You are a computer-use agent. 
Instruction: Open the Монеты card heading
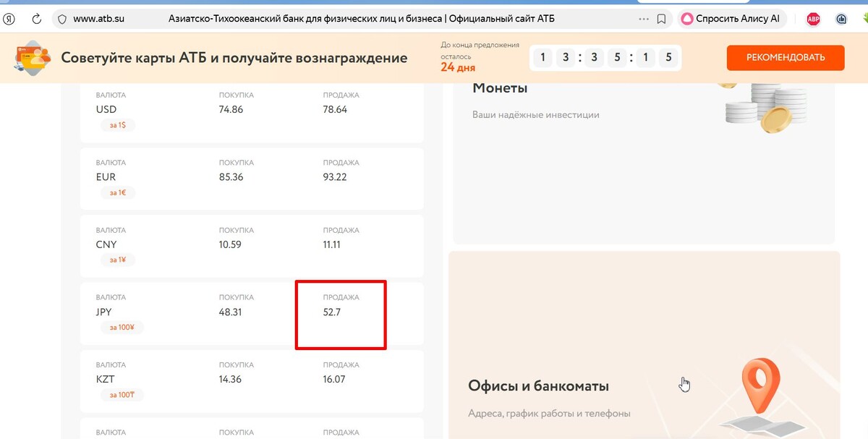(x=500, y=88)
